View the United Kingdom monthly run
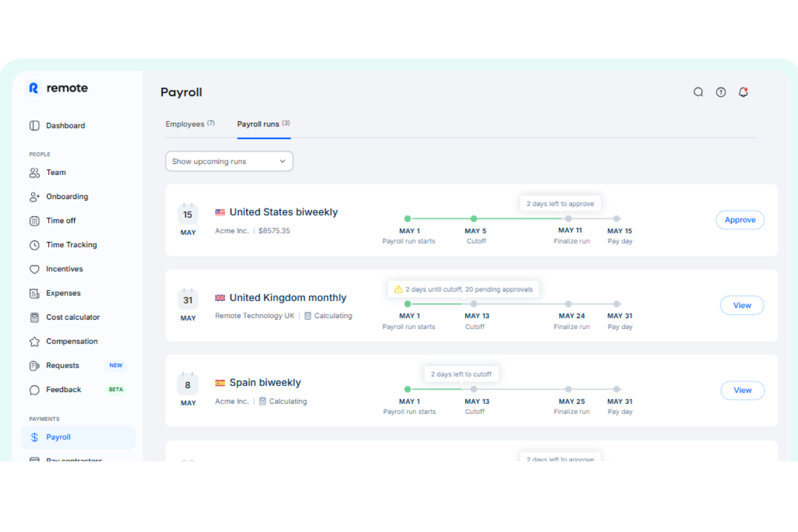This screenshot has width=798, height=532. [x=742, y=306]
